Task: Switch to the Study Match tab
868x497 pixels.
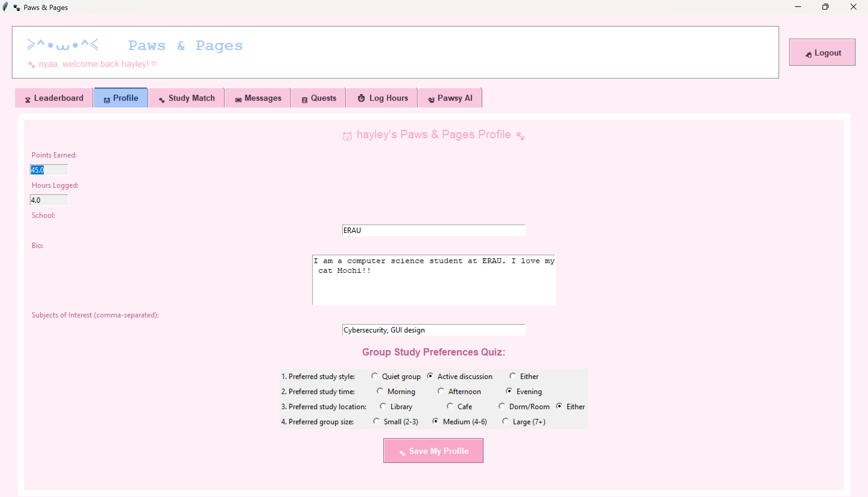Action: coord(187,98)
